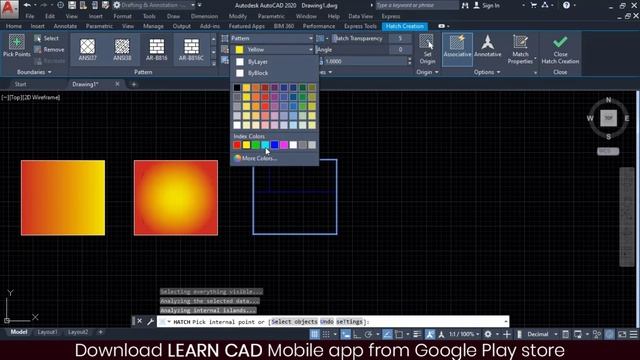Screen dimensions: 640x360
Task: Add a new drawing tab with plus
Action: 133,84
